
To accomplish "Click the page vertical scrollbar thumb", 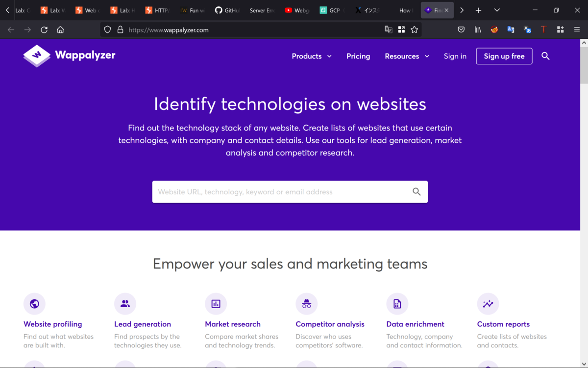I will click(584, 65).
